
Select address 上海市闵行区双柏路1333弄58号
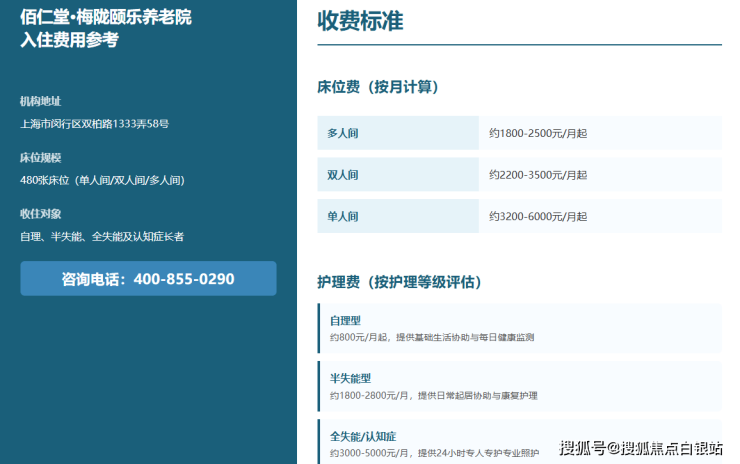pos(94,124)
